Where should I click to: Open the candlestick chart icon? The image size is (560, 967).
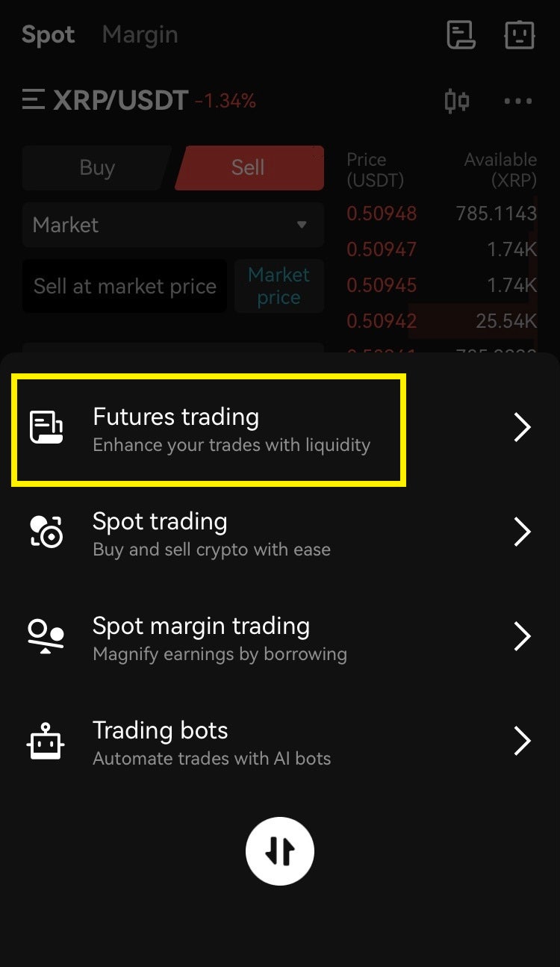[456, 101]
